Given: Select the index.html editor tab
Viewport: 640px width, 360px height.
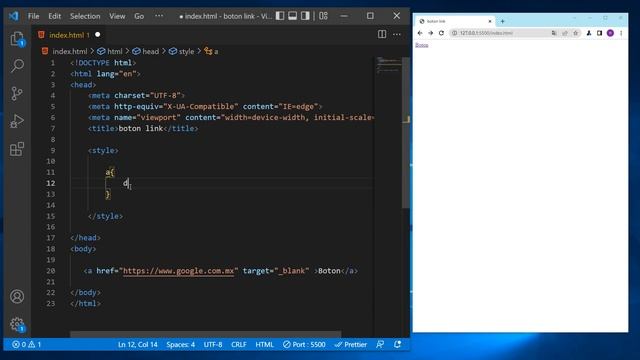Looking at the screenshot, I should (x=69, y=35).
